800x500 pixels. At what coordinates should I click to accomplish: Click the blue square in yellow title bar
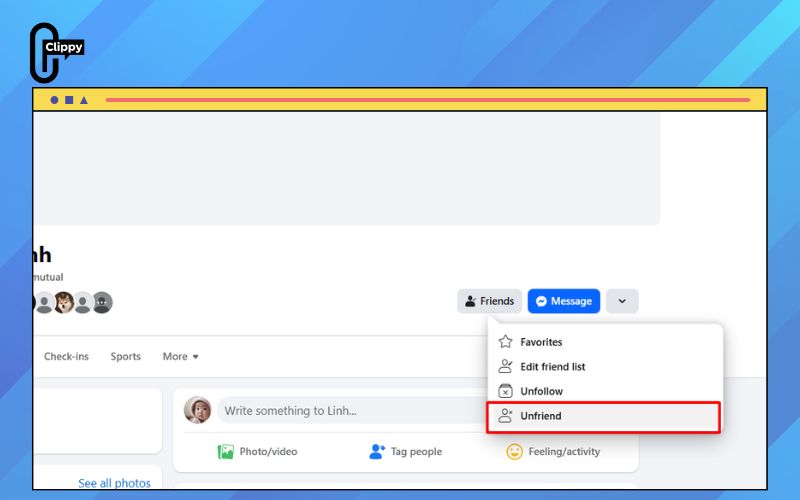tap(69, 100)
